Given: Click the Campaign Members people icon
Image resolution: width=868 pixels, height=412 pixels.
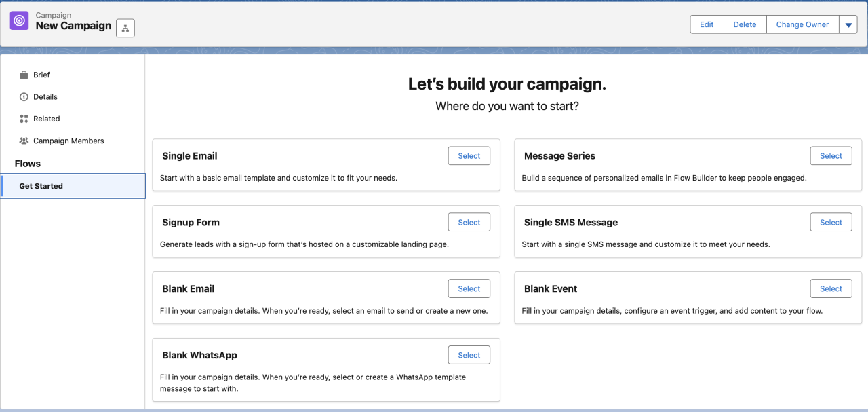Looking at the screenshot, I should pos(24,141).
